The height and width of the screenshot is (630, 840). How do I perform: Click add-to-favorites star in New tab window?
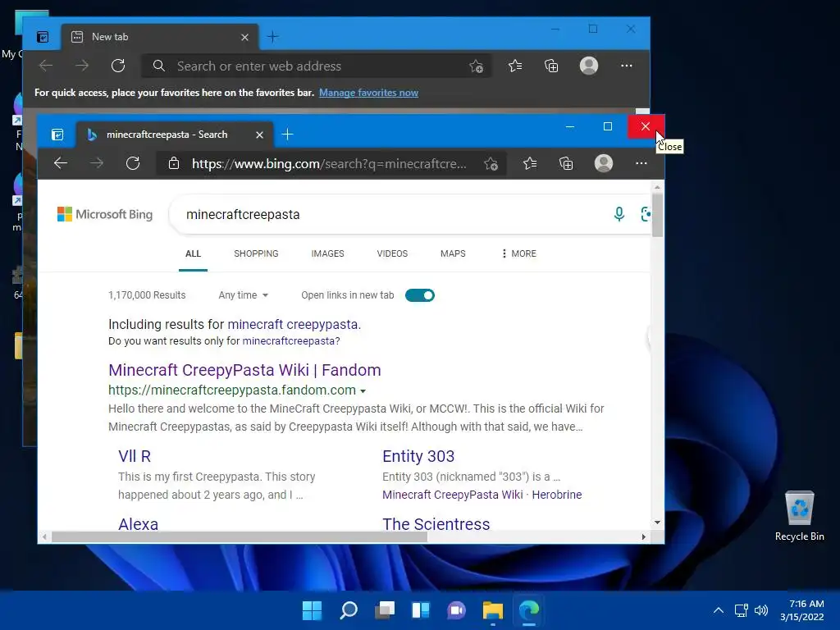point(477,66)
